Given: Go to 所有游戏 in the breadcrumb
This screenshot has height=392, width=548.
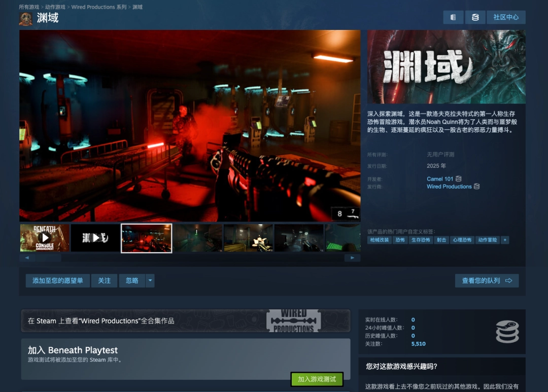Looking at the screenshot, I should pyautogui.click(x=29, y=7).
